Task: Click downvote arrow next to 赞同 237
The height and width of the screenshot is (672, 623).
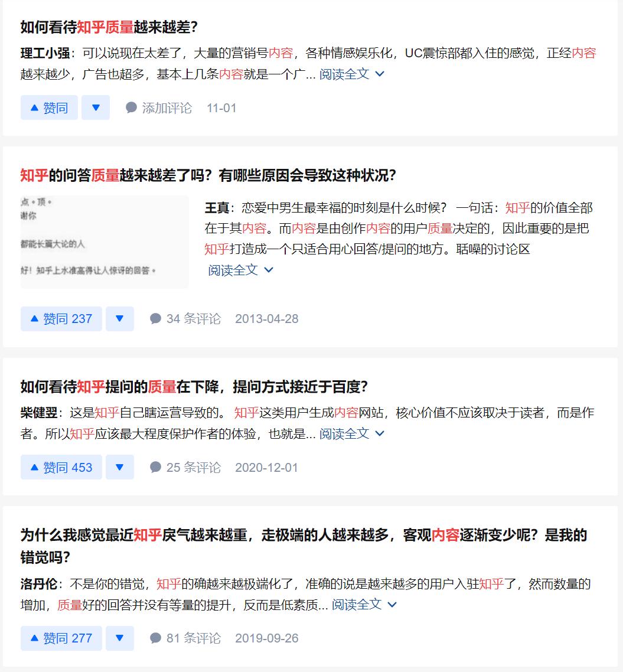Action: coord(120,319)
